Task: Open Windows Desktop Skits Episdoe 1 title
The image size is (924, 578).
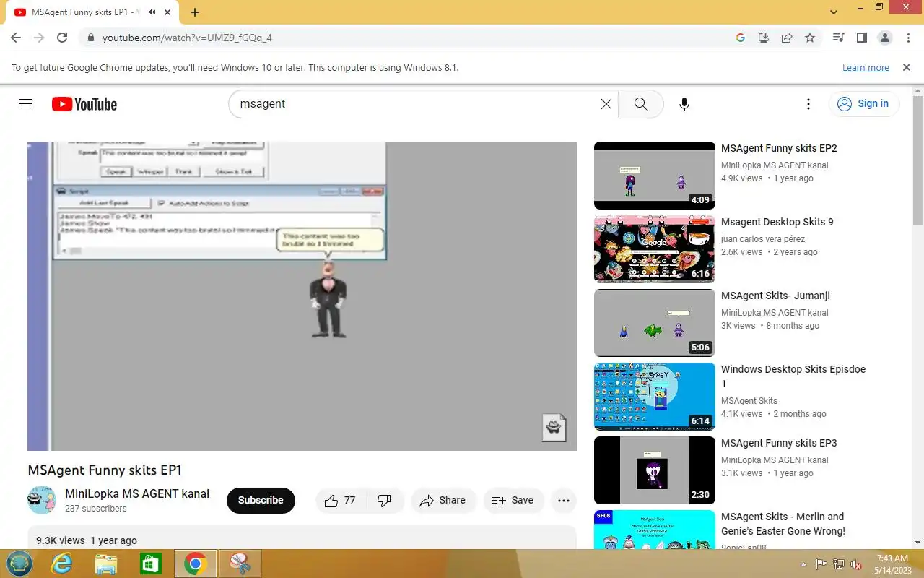Action: (x=793, y=376)
